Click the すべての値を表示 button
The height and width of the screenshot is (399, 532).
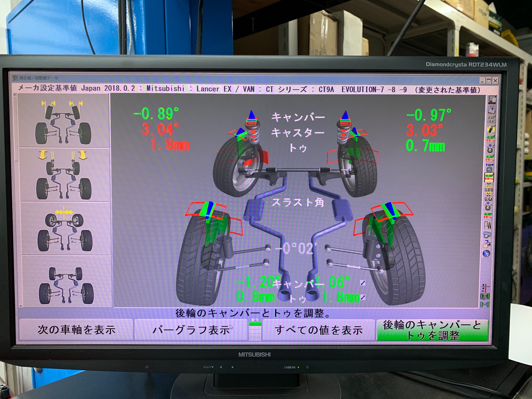(x=319, y=330)
